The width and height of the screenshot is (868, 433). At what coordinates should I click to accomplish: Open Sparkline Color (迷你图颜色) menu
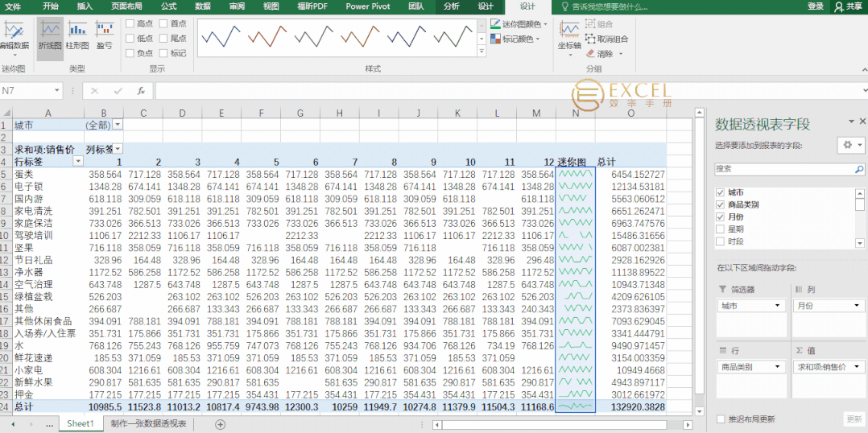(x=519, y=24)
